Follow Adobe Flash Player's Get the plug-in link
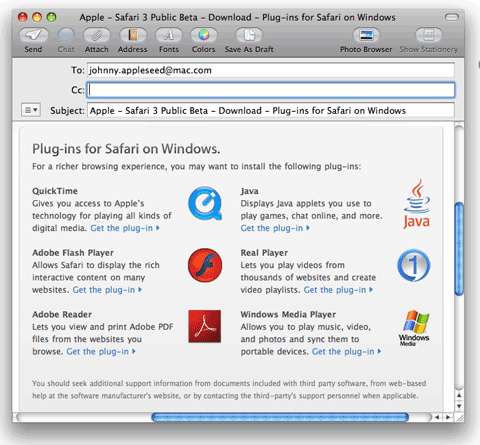This screenshot has width=480, height=445. [107, 290]
